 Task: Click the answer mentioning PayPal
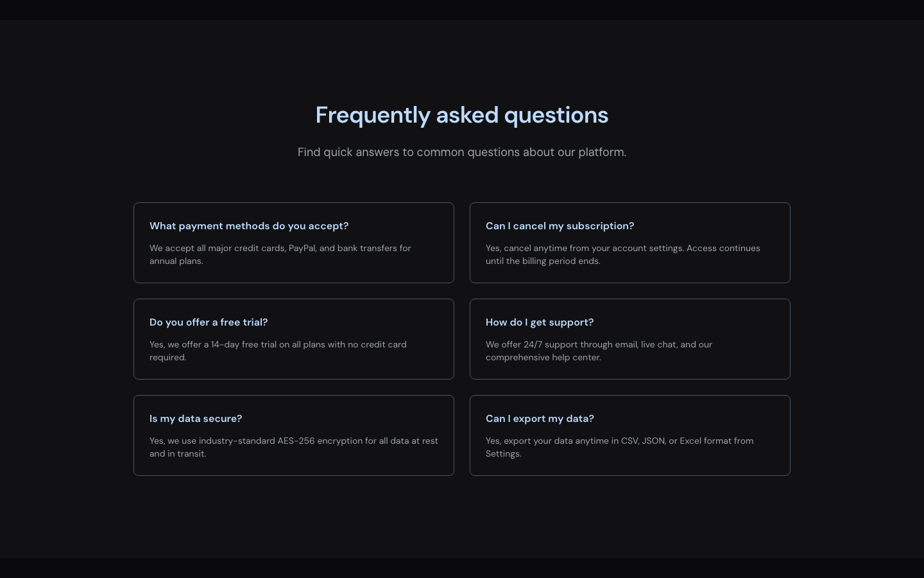(280, 254)
